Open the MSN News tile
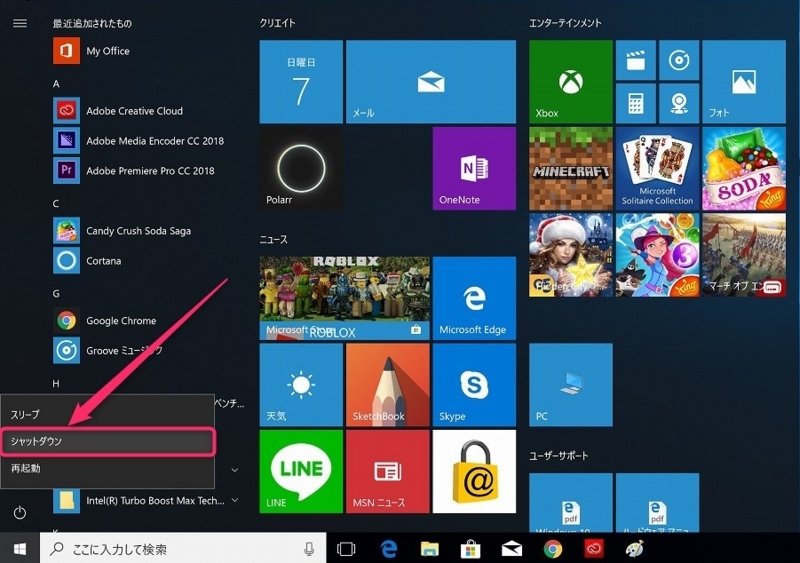 (388, 471)
